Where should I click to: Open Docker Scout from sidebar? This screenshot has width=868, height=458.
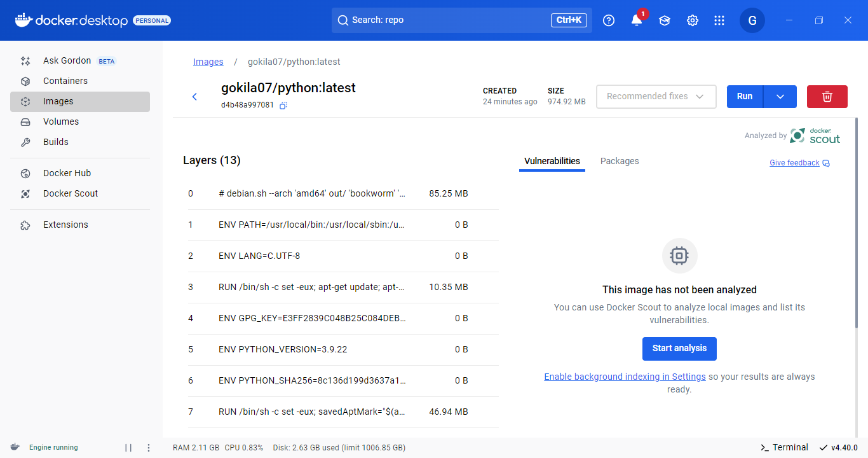[x=80, y=193]
